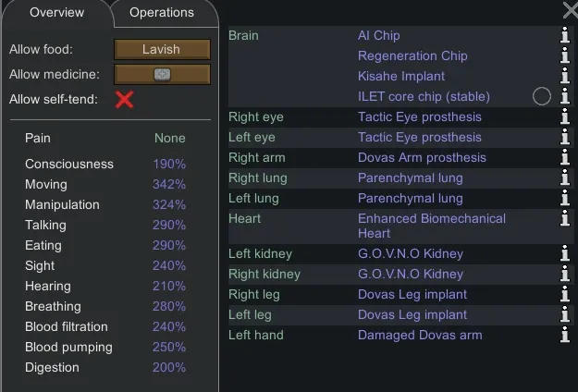Select the ILET core chip (stable) entry

point(424,96)
